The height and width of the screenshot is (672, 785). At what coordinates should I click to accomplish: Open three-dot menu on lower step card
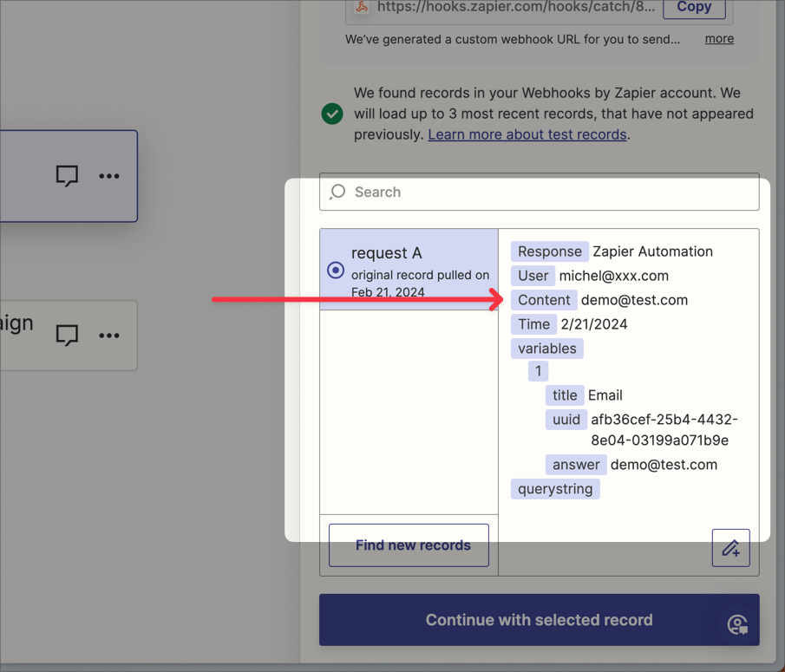(x=108, y=336)
